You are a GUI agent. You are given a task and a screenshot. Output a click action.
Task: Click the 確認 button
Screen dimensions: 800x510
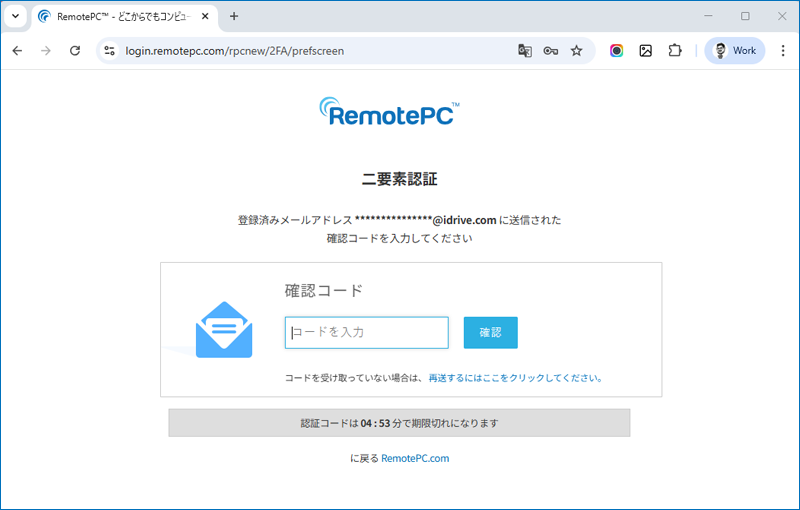point(490,333)
